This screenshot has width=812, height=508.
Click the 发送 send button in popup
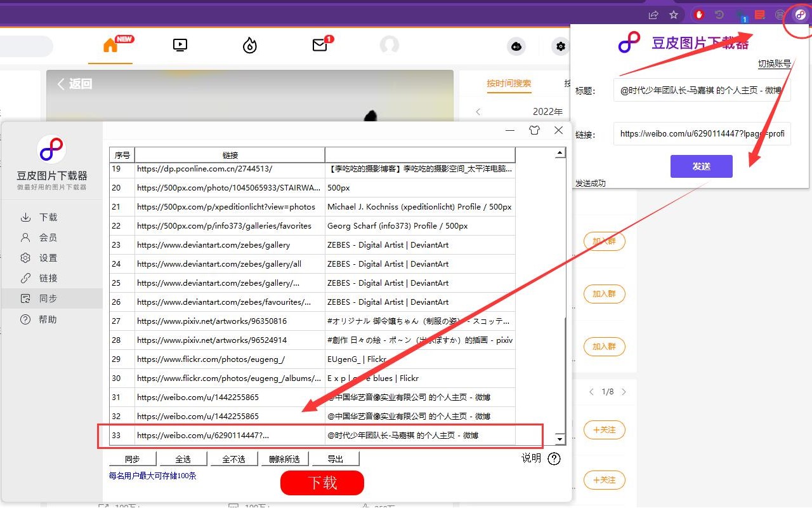pyautogui.click(x=700, y=166)
